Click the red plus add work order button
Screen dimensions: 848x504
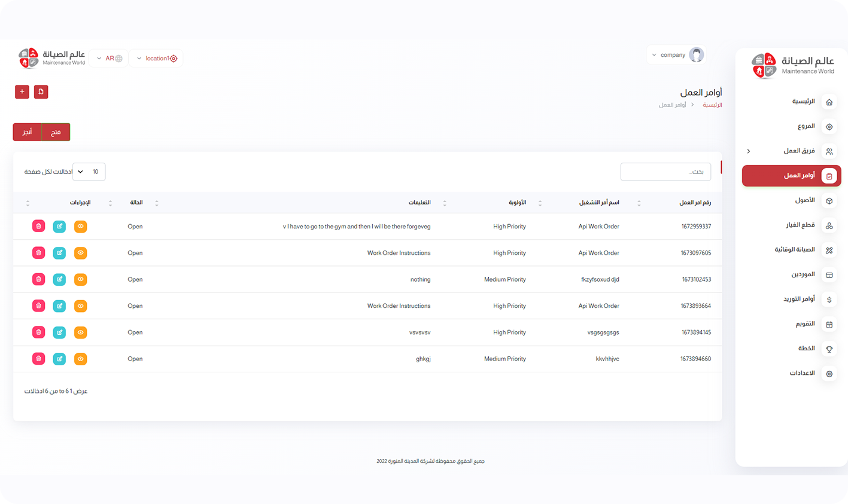click(x=22, y=91)
